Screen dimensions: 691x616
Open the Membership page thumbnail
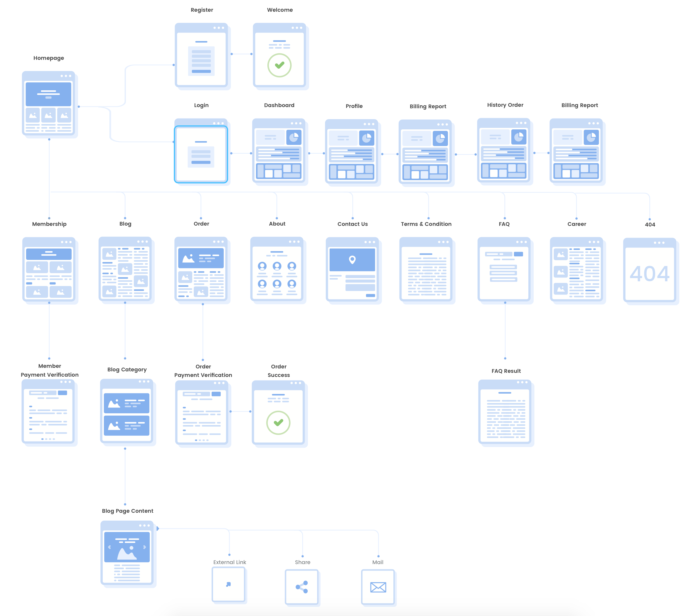click(x=49, y=269)
